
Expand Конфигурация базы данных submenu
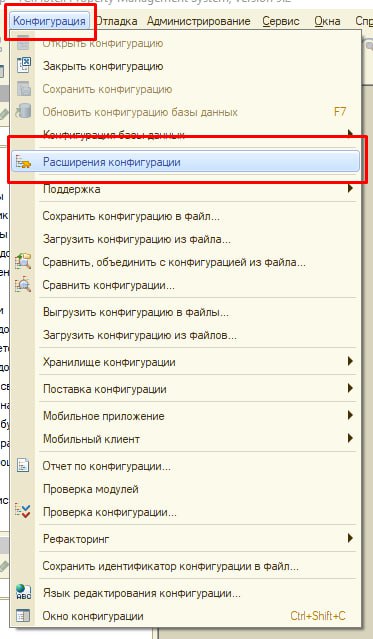(x=114, y=134)
